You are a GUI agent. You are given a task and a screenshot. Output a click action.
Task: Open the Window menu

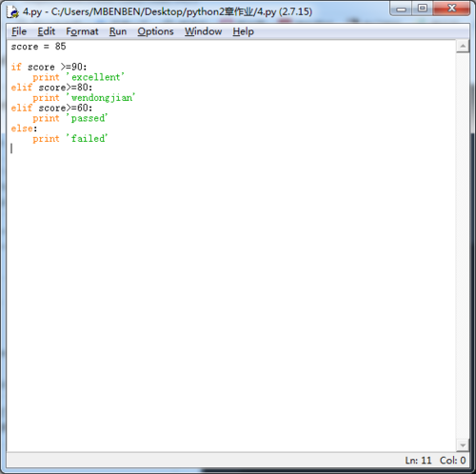point(204,31)
